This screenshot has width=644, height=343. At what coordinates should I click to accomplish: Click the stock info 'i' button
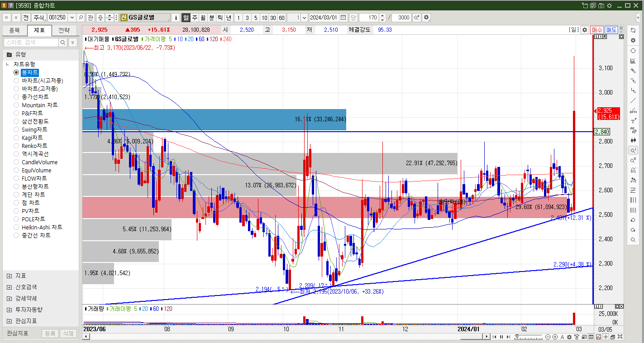[x=176, y=18]
